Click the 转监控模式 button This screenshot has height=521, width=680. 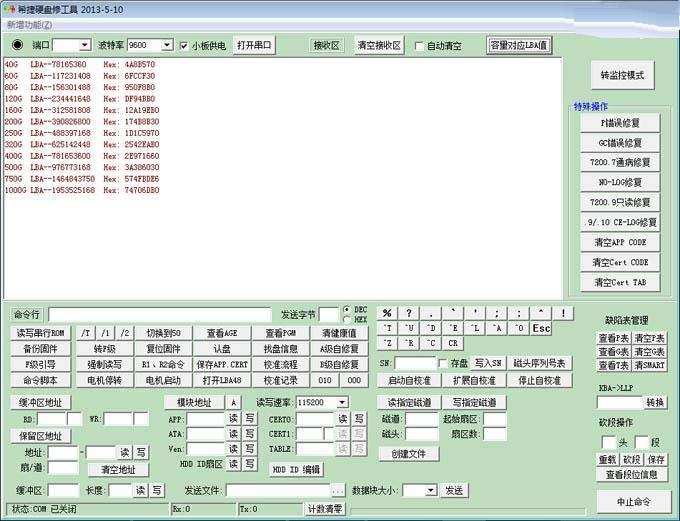622,75
